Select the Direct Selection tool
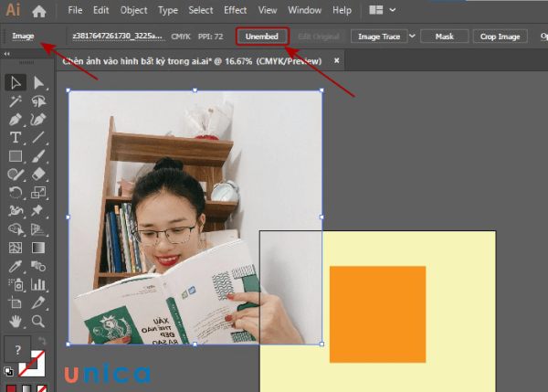 tap(38, 83)
